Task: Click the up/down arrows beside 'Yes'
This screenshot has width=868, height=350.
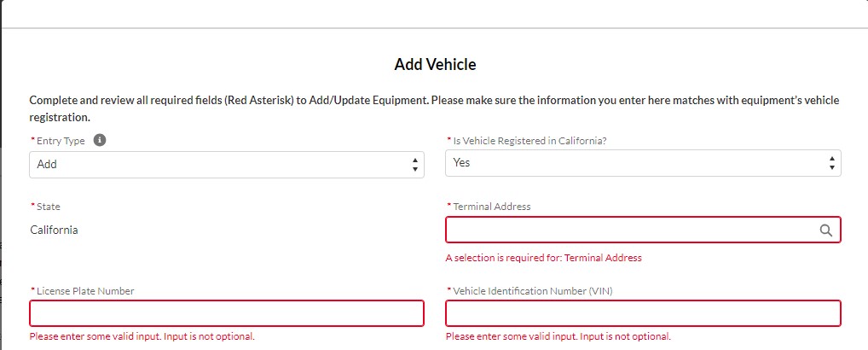Action: (x=831, y=163)
